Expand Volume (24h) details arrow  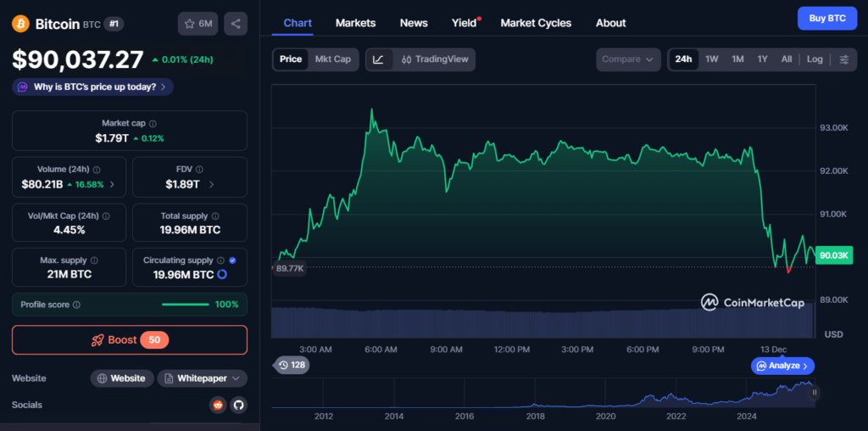113,184
